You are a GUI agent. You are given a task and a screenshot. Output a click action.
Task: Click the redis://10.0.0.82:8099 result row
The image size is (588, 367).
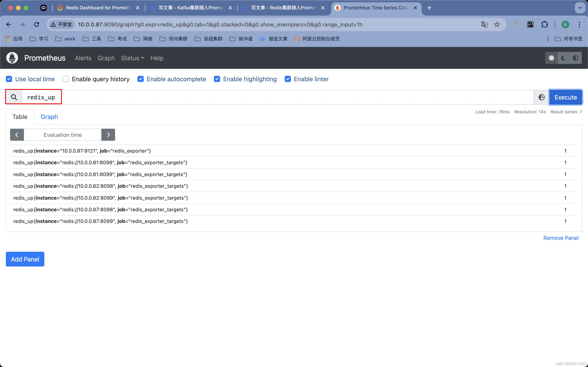click(294, 198)
